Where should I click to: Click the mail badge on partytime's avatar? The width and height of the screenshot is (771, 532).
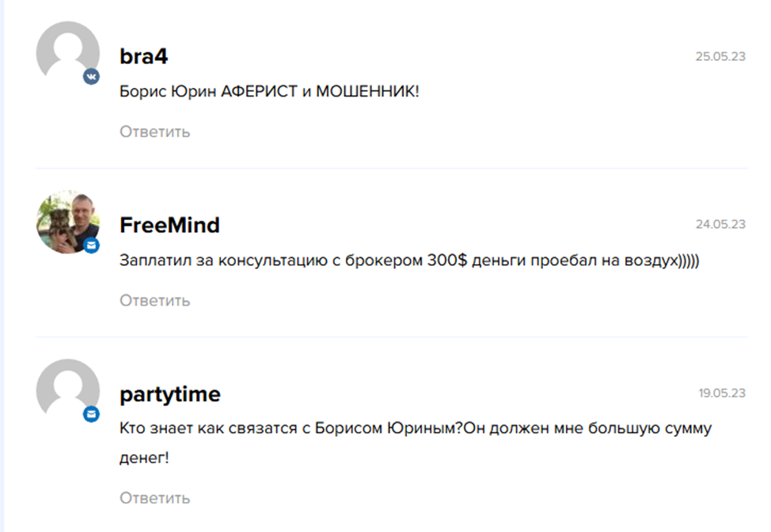92,414
